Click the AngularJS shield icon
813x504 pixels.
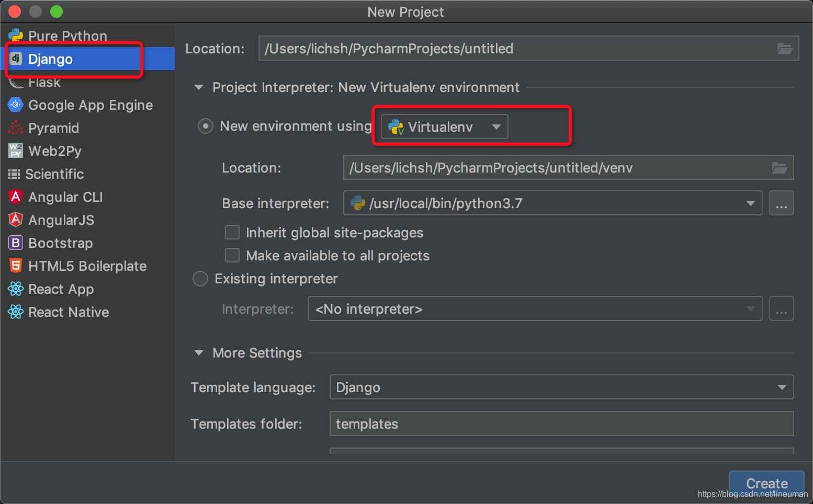(16, 220)
